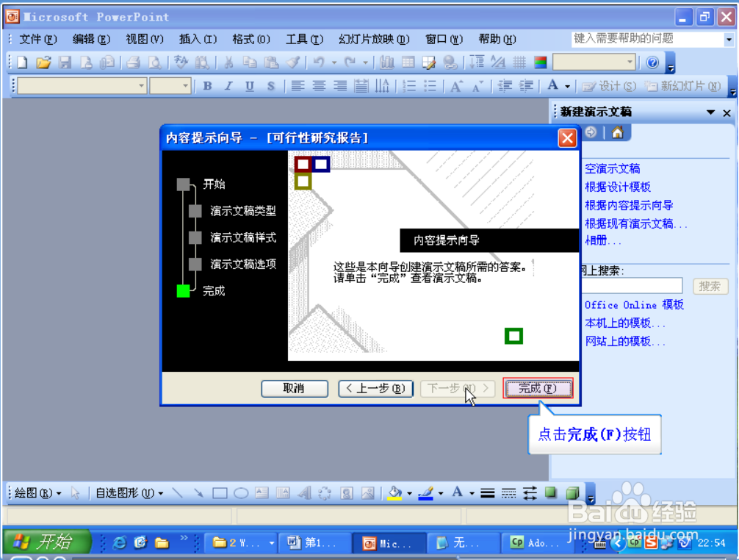Open the 编辑(E) menu
The width and height of the screenshot is (739, 560).
(x=91, y=39)
